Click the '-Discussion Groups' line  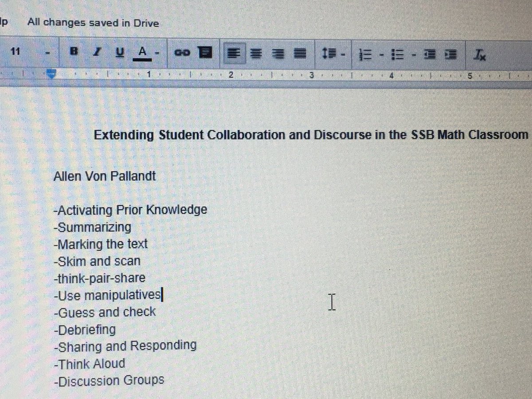point(109,380)
